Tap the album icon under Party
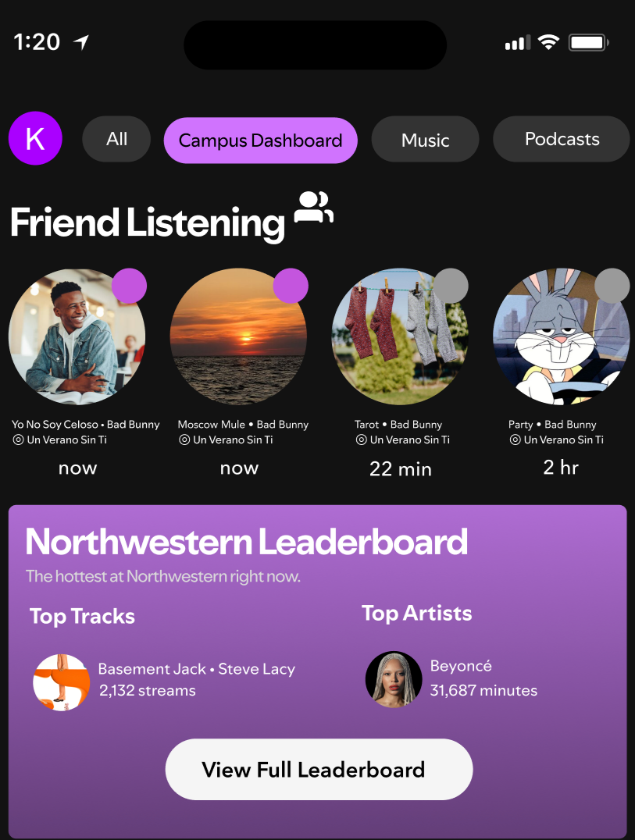The image size is (635, 840). coord(515,440)
